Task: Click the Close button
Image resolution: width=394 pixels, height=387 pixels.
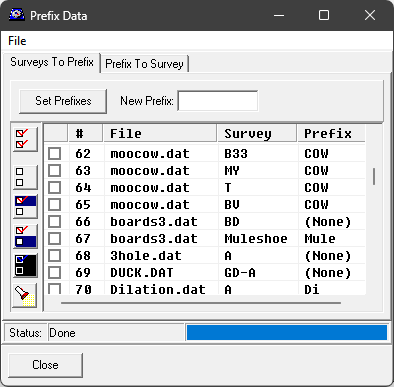Action: click(x=45, y=365)
